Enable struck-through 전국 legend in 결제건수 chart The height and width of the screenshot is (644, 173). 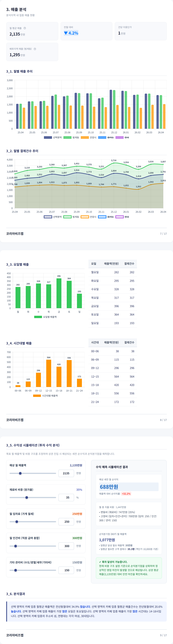(122, 217)
